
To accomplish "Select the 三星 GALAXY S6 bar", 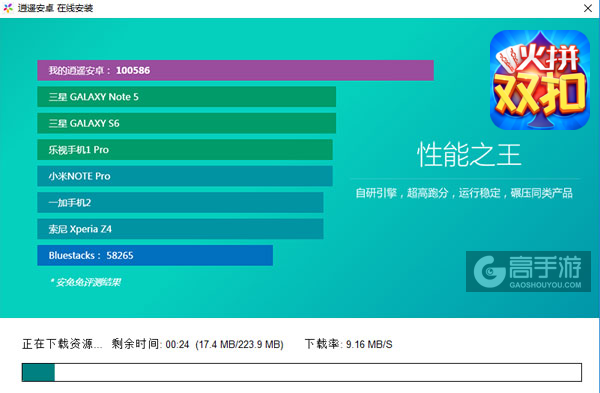I will coord(186,123).
